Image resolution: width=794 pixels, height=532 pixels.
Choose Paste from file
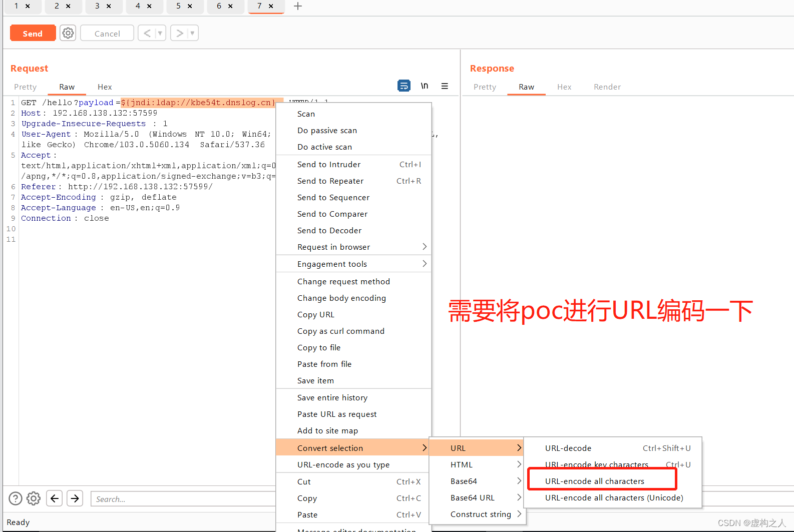353,364
